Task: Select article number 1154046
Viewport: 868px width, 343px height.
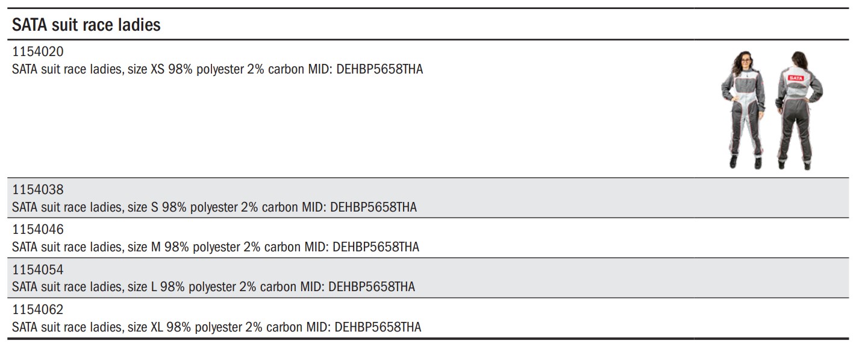Action: click(37, 230)
